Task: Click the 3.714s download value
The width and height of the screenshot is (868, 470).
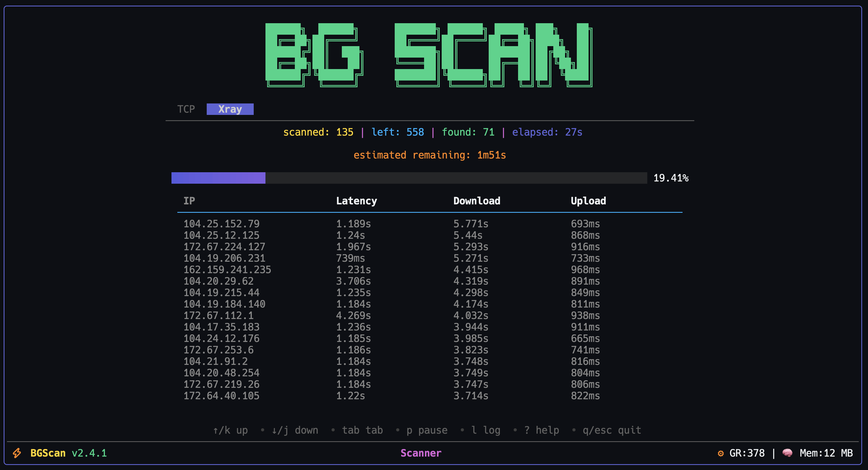Action: click(x=471, y=395)
